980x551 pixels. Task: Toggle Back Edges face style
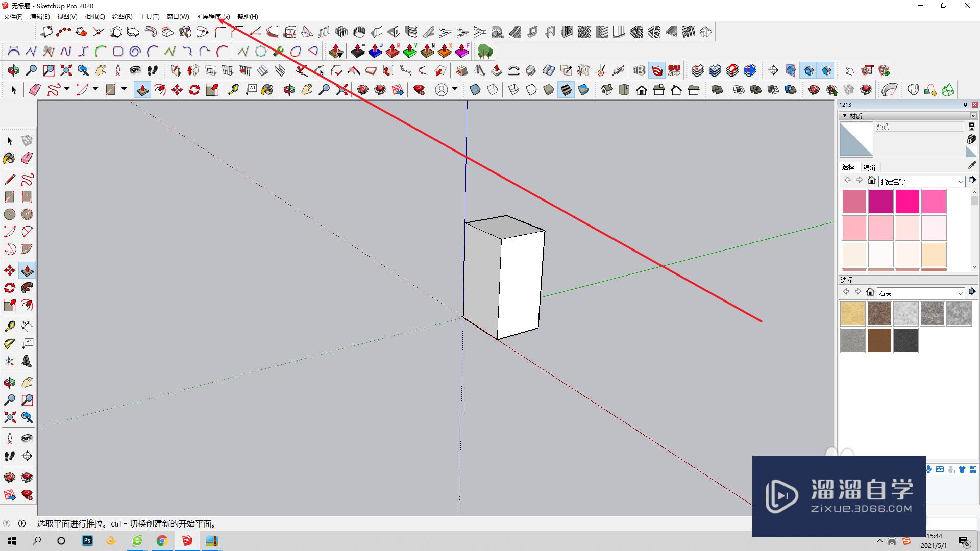click(x=493, y=90)
